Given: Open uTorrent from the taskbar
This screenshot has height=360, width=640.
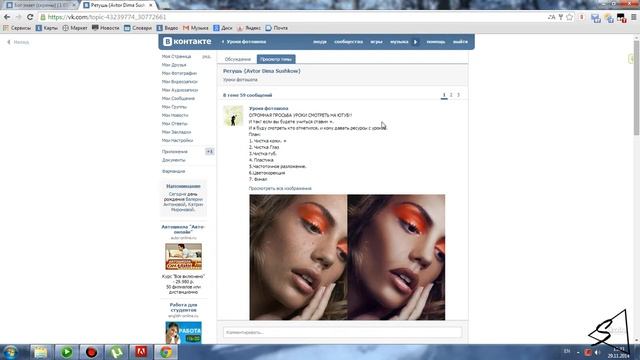Looking at the screenshot, I should pos(116,352).
